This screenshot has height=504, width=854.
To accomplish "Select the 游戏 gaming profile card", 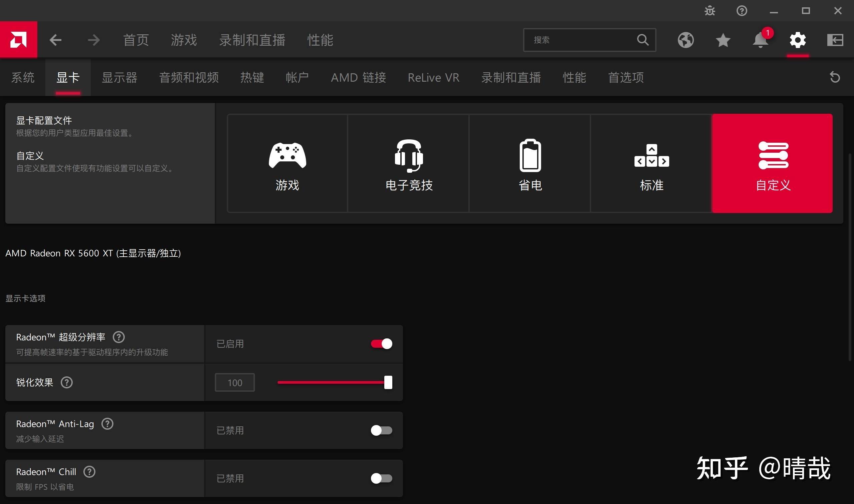I will (x=288, y=163).
